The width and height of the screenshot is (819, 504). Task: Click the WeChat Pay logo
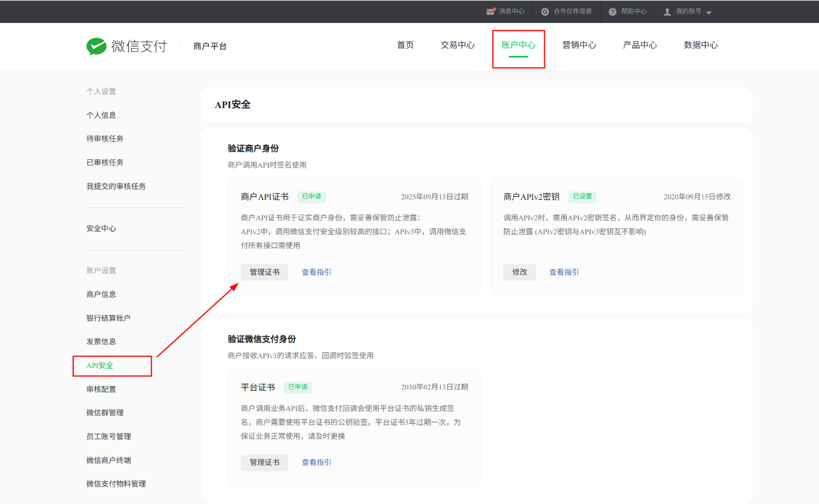coord(127,46)
